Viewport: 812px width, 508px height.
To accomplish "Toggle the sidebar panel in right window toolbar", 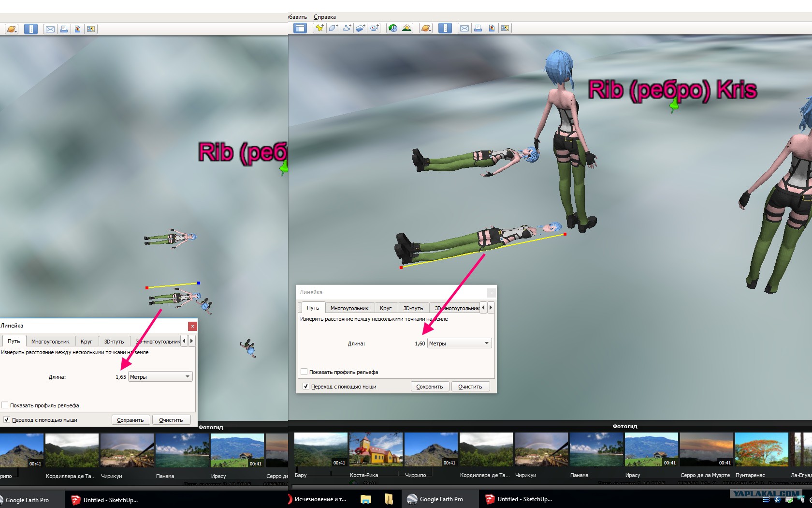I will click(x=300, y=28).
